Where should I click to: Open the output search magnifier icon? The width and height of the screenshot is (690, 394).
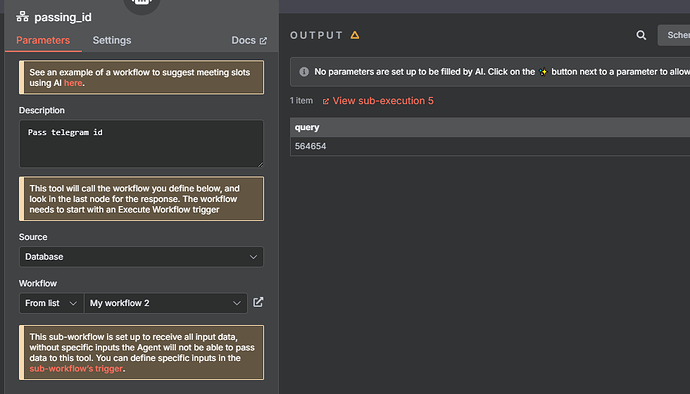coord(641,35)
